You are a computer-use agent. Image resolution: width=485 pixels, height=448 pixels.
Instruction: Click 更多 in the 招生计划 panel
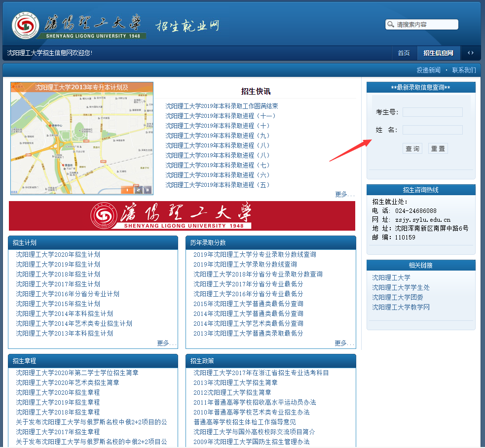(x=167, y=343)
